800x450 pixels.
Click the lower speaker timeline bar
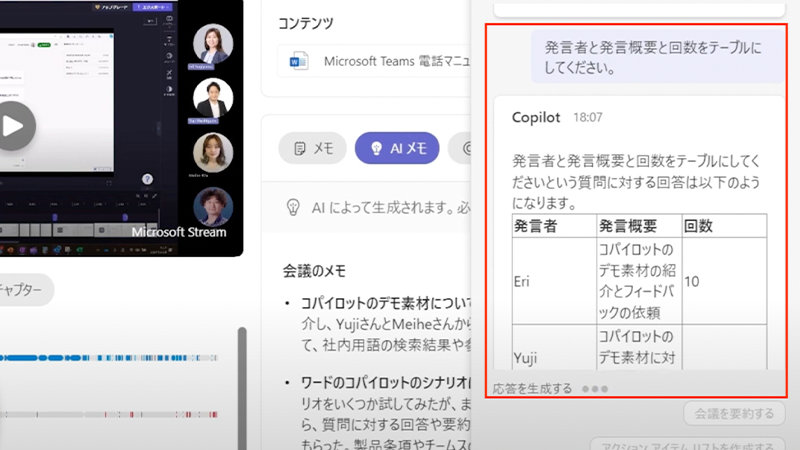pyautogui.click(x=110, y=414)
